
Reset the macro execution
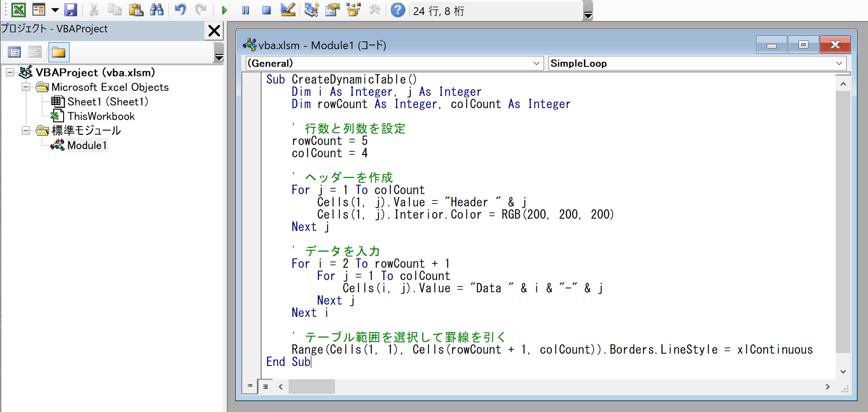(x=267, y=10)
